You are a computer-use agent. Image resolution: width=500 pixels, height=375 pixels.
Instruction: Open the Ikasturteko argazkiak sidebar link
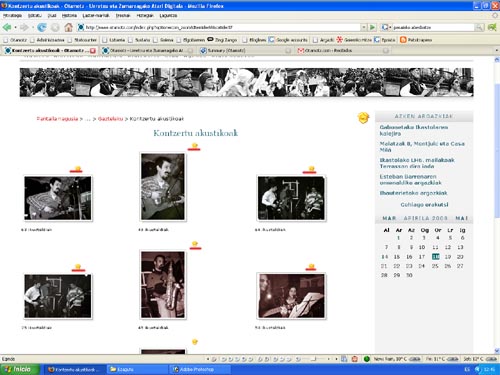point(413,193)
